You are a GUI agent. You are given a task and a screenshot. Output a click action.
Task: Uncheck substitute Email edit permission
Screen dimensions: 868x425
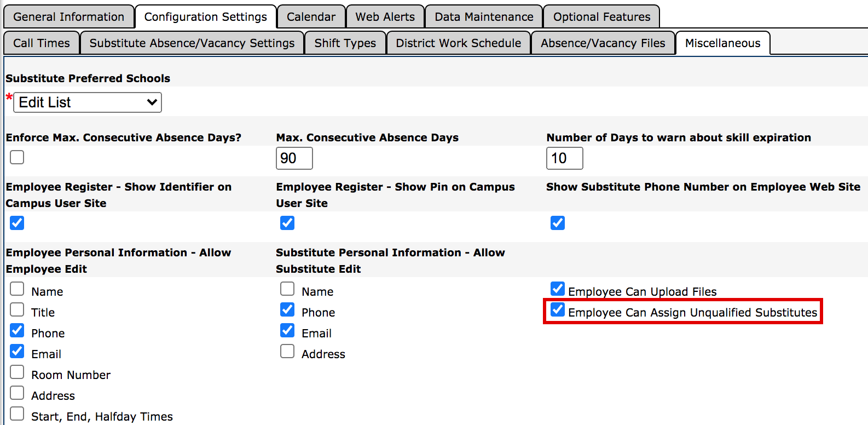tap(287, 331)
